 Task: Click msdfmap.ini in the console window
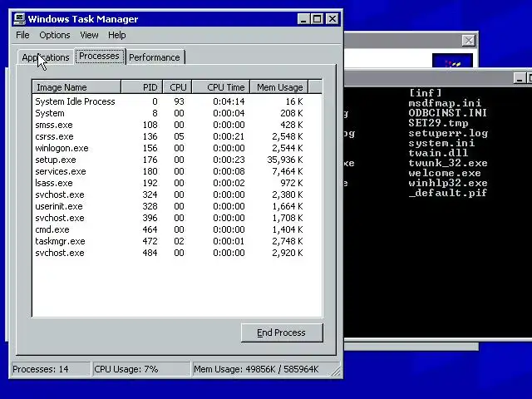[445, 103]
